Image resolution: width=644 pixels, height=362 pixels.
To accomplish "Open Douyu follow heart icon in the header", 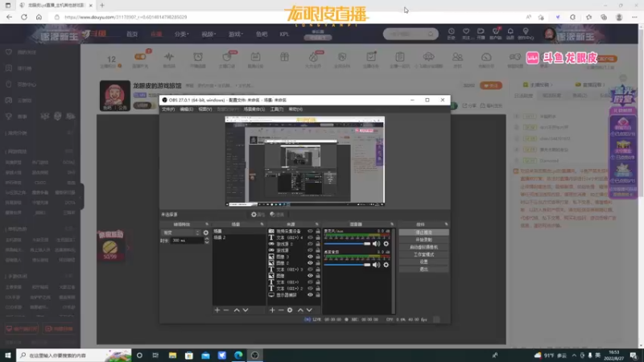I will [x=466, y=34].
